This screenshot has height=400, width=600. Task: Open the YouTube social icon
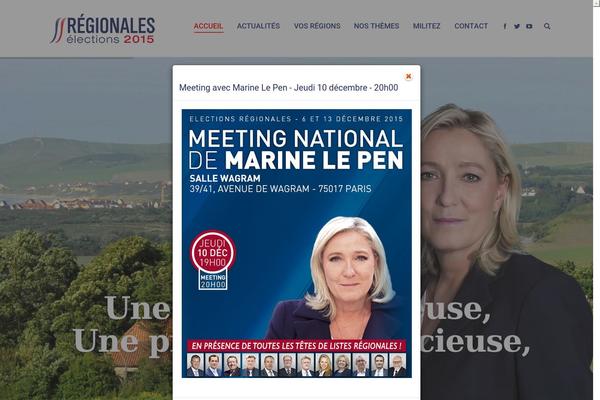(529, 26)
